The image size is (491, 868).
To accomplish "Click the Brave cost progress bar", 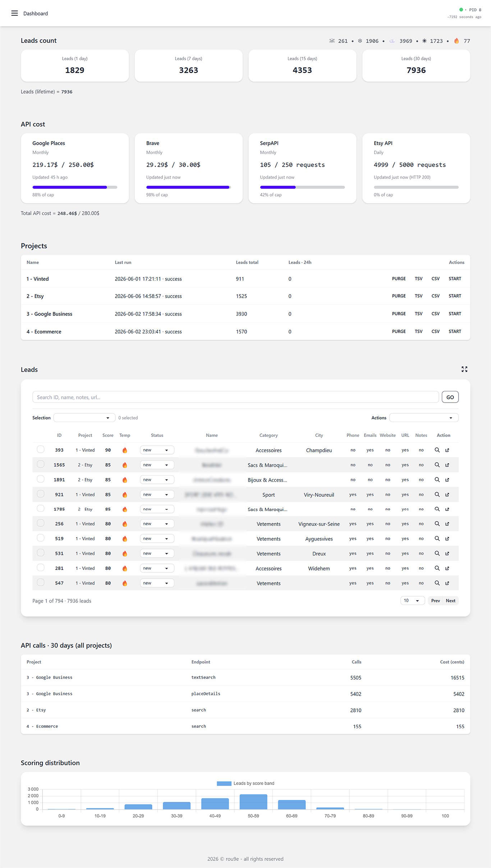I will point(188,187).
